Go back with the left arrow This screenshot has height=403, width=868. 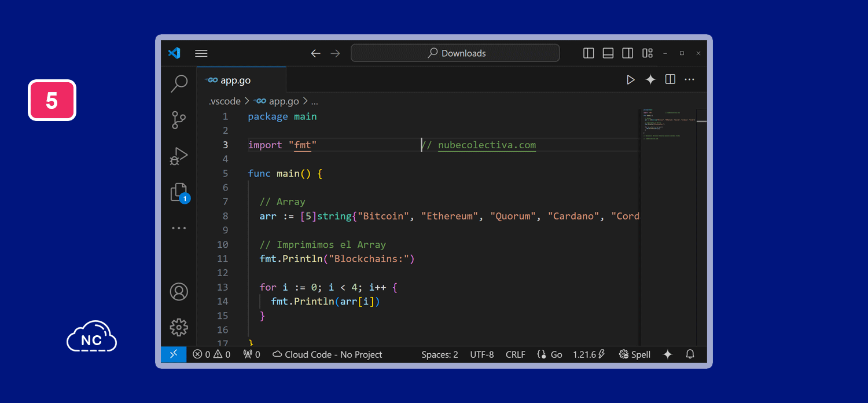[315, 53]
